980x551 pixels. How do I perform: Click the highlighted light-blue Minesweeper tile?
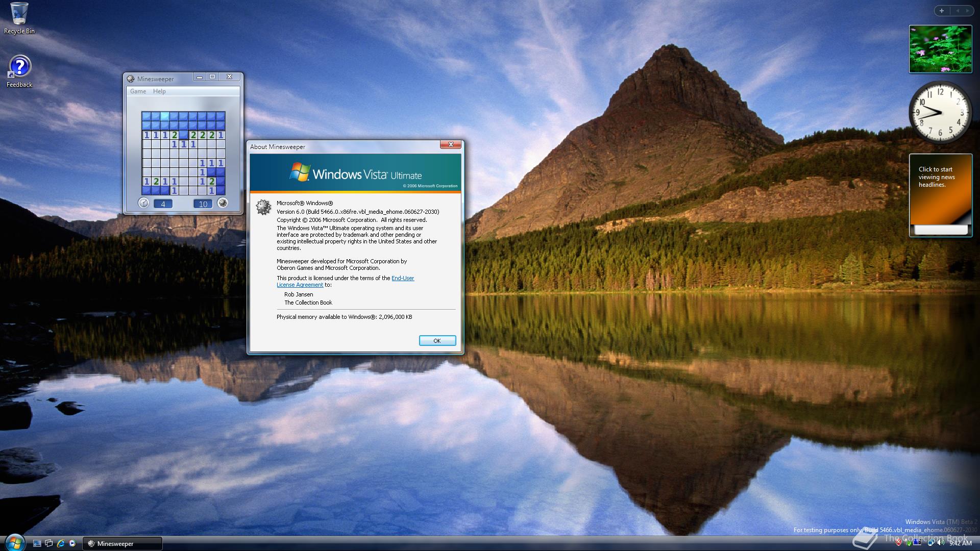click(165, 116)
